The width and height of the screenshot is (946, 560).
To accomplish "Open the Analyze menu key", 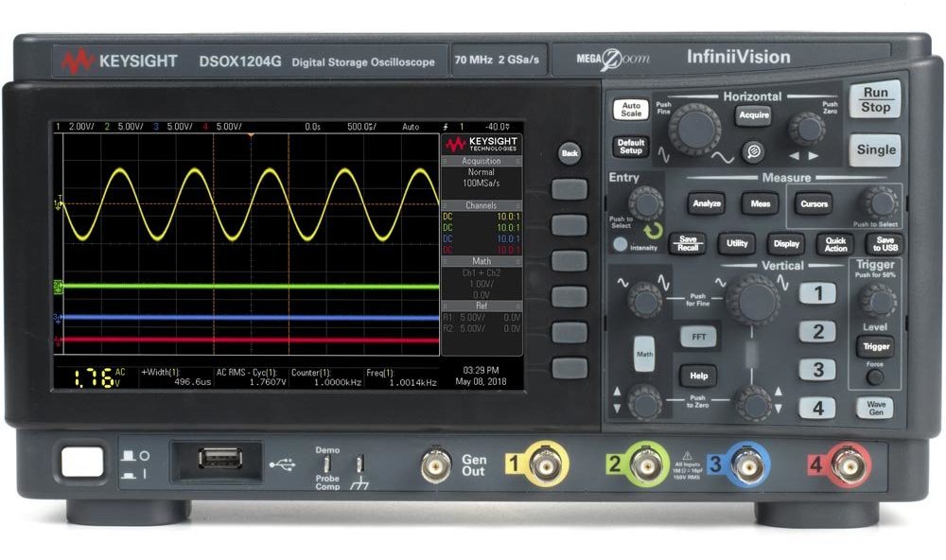I will click(707, 204).
